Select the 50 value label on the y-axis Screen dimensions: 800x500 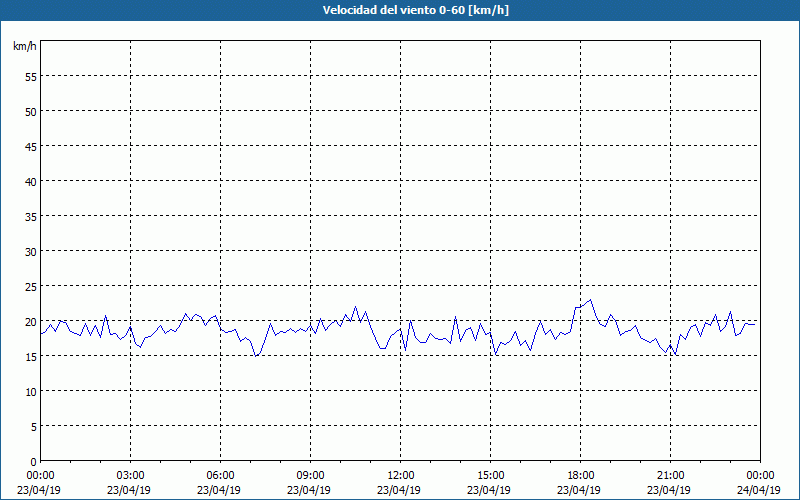[x=30, y=111]
